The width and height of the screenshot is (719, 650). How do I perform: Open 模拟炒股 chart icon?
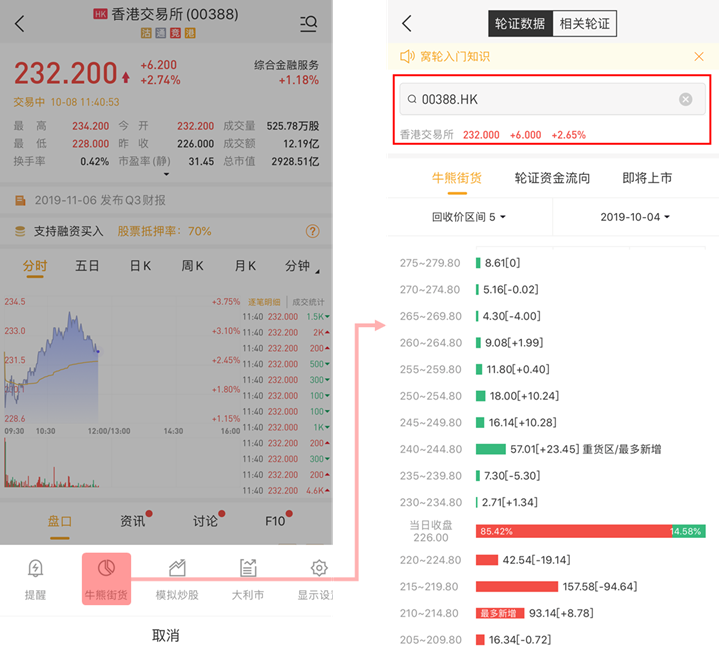(x=177, y=568)
